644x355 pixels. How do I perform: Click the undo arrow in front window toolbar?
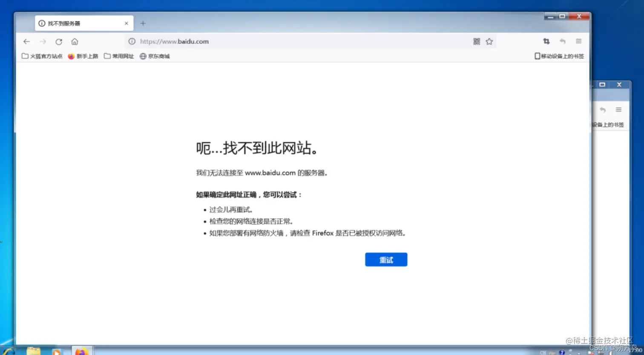[x=563, y=41]
